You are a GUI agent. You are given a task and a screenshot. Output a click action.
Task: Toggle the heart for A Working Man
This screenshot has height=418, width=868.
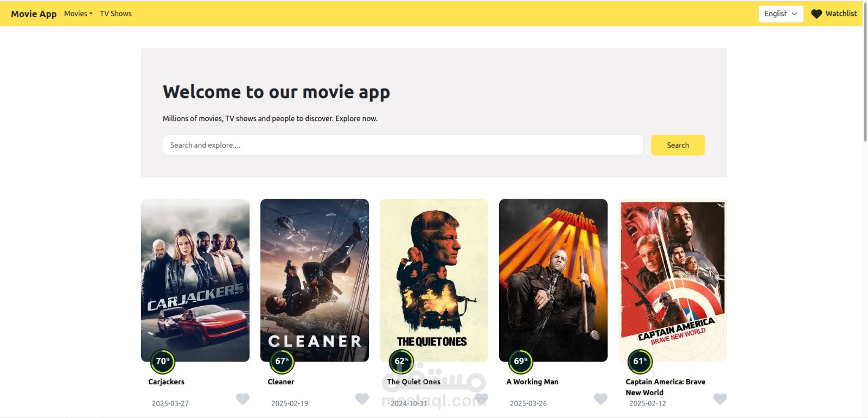pos(601,399)
